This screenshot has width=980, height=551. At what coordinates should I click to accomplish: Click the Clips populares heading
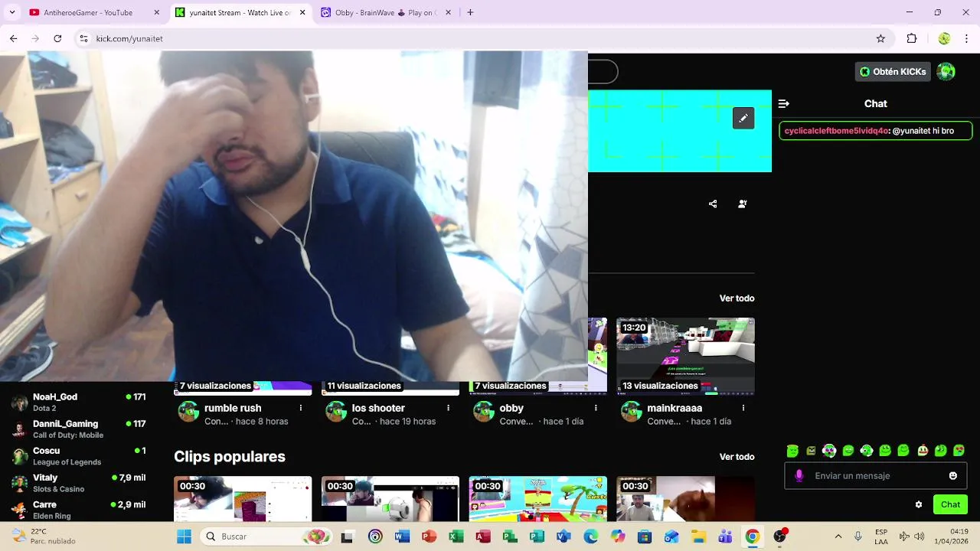230,456
